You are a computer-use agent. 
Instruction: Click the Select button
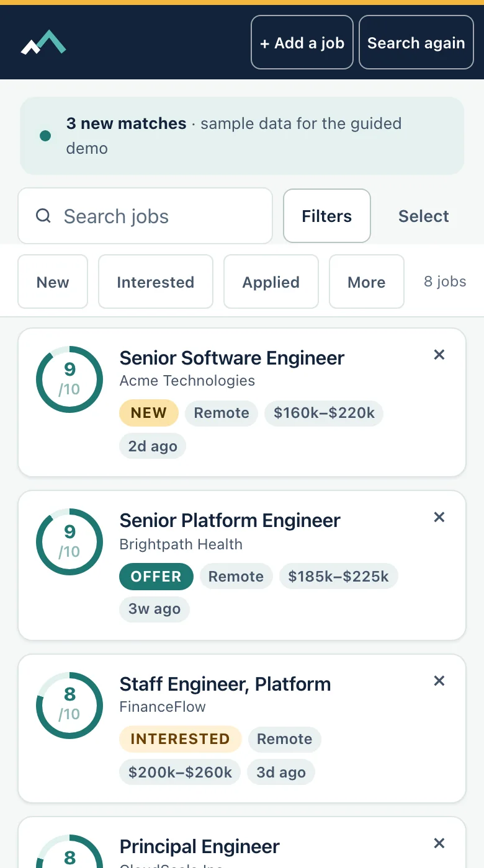[424, 216]
